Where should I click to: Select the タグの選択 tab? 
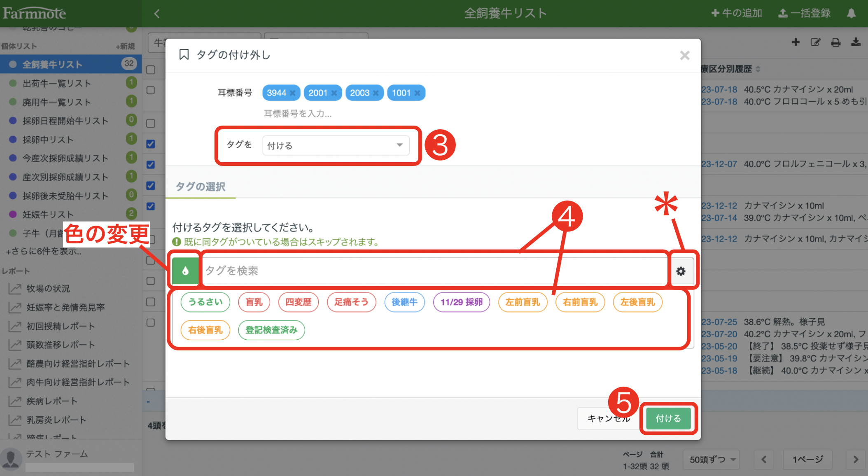201,187
